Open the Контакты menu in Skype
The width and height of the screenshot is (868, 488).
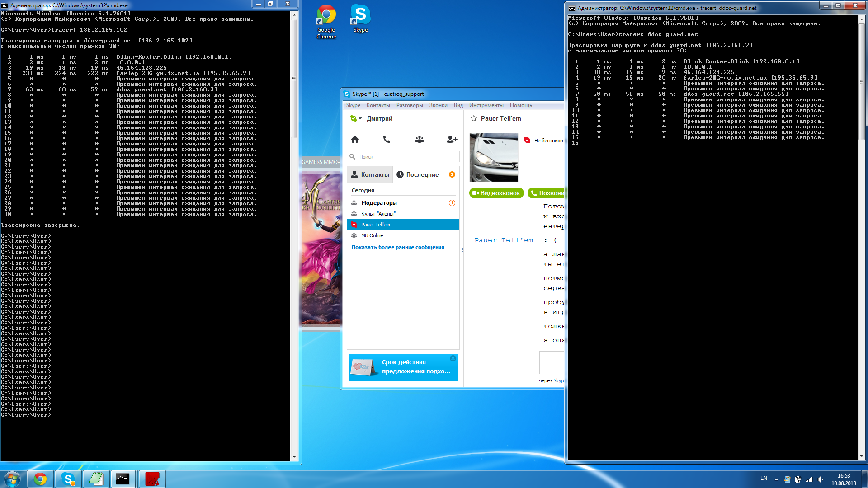[x=378, y=105]
